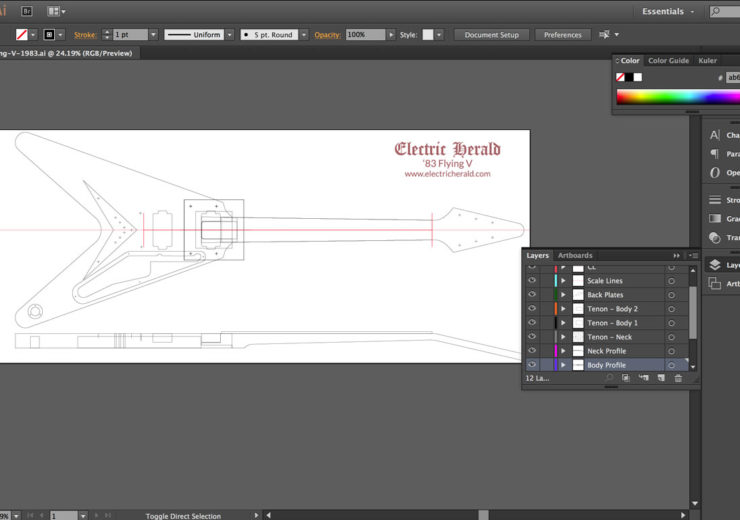Click the Preferences button
This screenshot has height=520, width=740.
tap(563, 34)
